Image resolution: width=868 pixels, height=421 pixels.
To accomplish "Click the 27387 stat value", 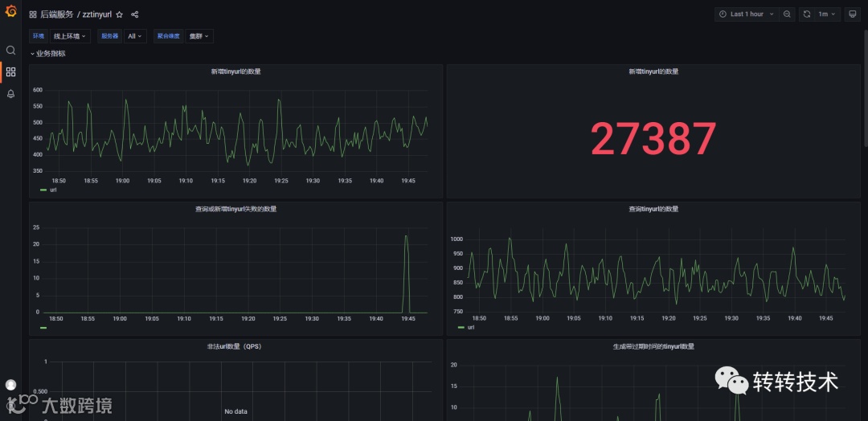I will point(653,138).
